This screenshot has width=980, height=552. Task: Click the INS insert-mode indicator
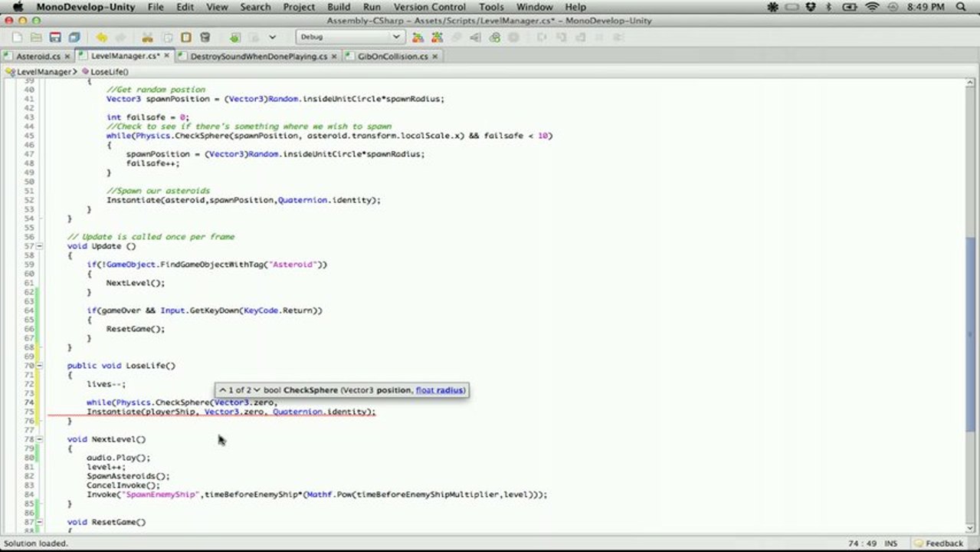[890, 544]
